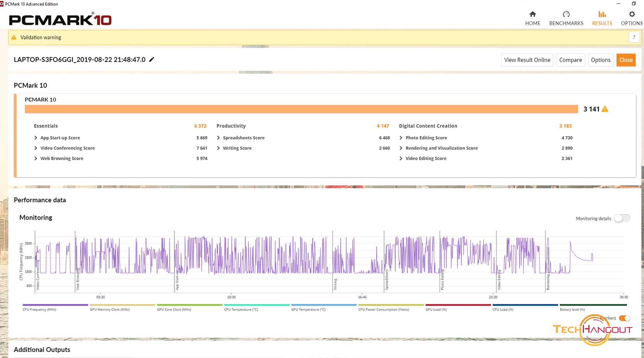Open the Home icon in top navigation
The width and height of the screenshot is (644, 358).
point(533,14)
